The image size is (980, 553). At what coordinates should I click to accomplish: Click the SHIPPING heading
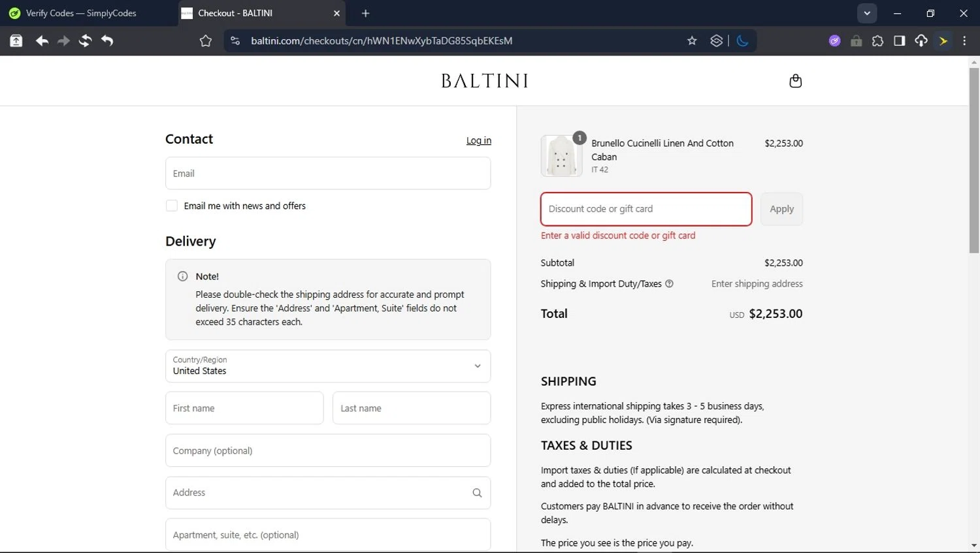568,381
